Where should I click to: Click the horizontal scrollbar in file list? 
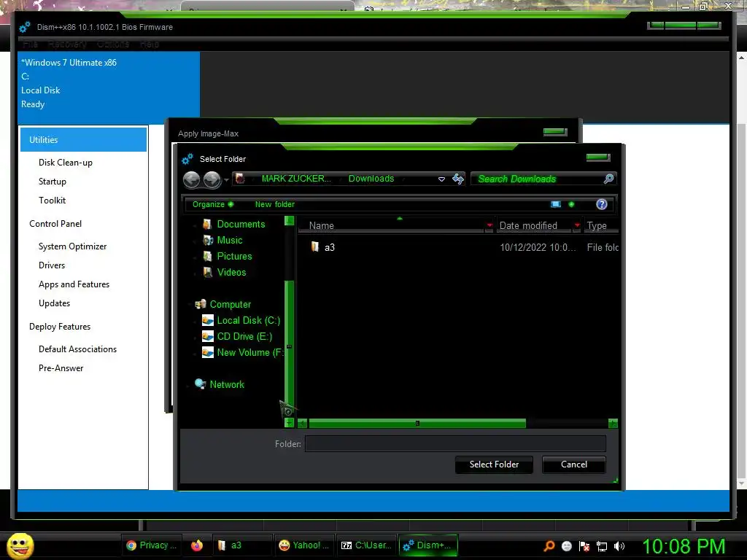point(417,424)
